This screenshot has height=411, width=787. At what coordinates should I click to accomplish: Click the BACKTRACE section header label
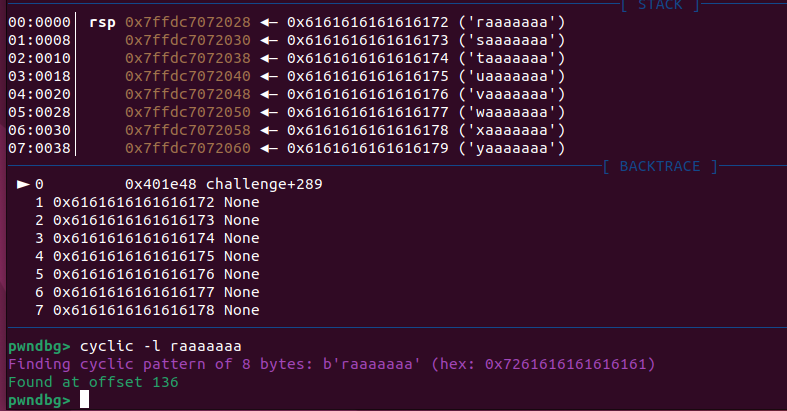[660, 166]
